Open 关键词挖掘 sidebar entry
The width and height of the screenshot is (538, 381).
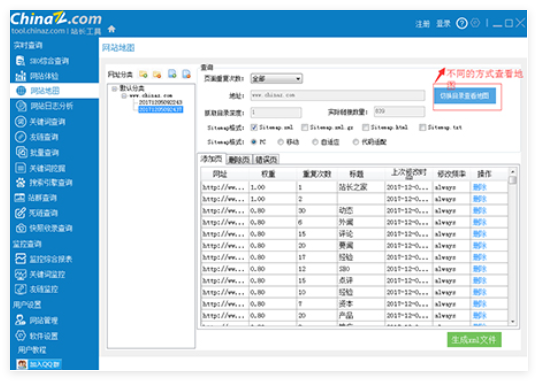40,168
